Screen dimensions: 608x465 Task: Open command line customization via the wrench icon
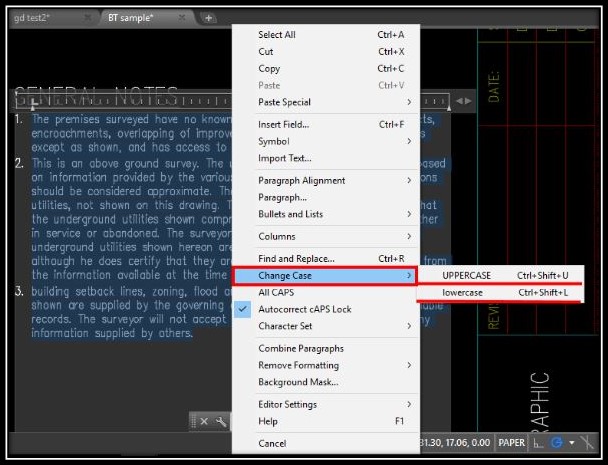tap(221, 421)
